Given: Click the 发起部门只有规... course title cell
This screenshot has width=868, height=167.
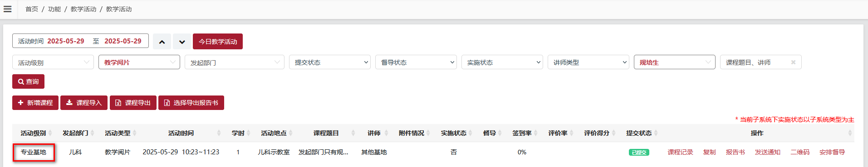Looking at the screenshot, I should pos(323,152).
